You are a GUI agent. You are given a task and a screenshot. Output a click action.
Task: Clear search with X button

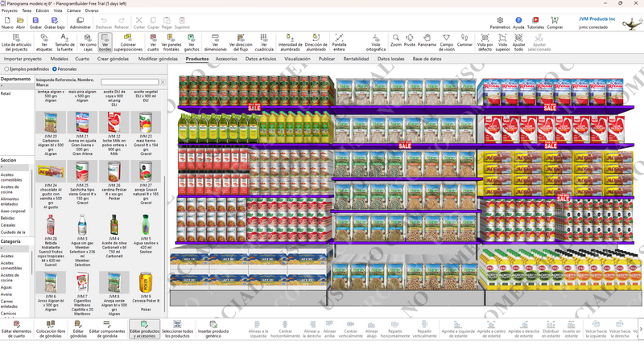[163, 82]
